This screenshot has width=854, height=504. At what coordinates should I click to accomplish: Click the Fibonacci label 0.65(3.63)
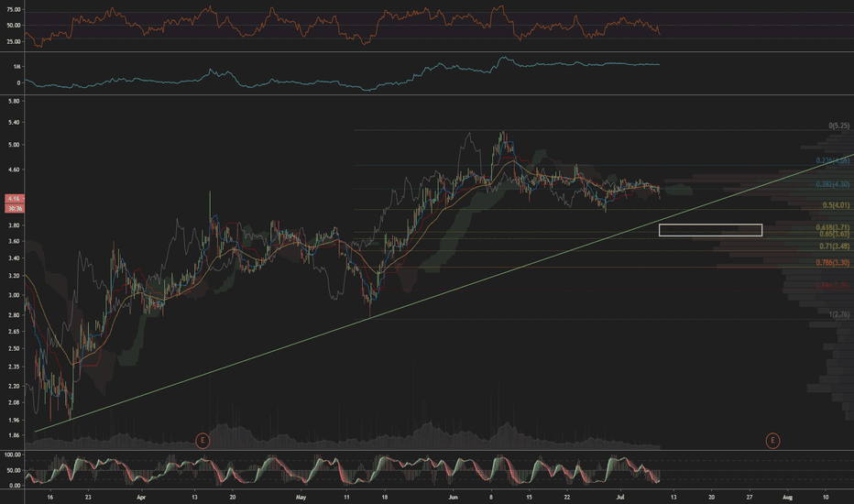[x=835, y=234]
